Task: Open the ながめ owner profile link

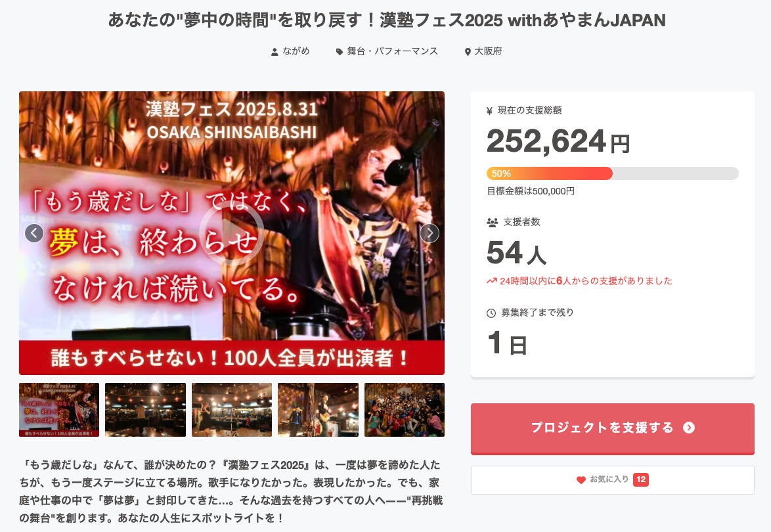Action: 296,51
